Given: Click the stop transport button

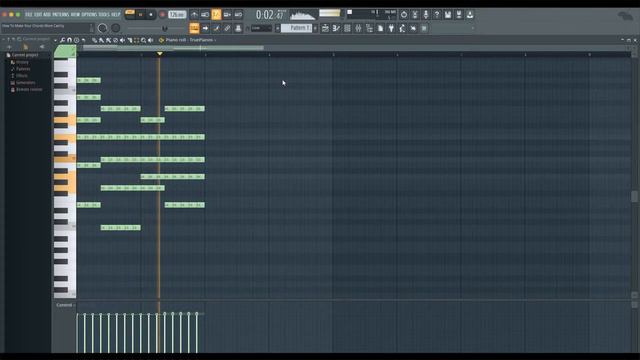Looking at the screenshot, I should coord(151,15).
